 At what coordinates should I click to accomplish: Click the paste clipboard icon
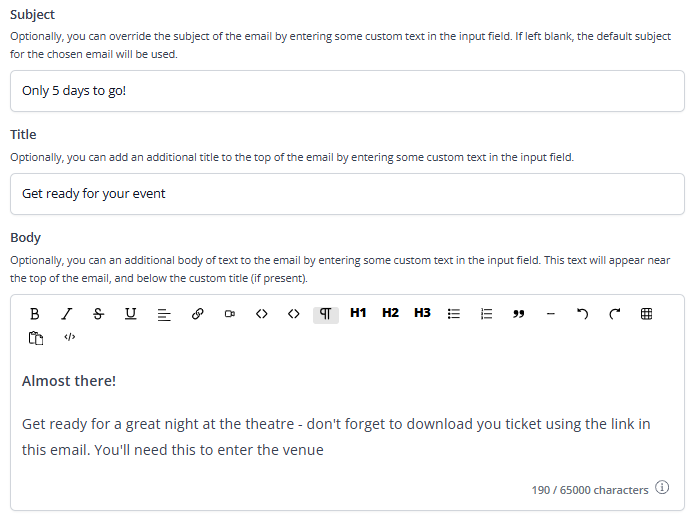(x=37, y=338)
